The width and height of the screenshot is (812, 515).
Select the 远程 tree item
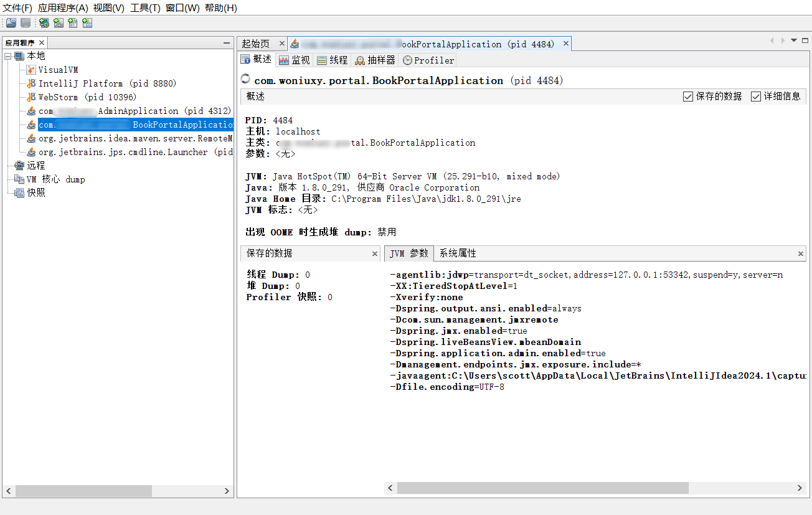point(36,166)
